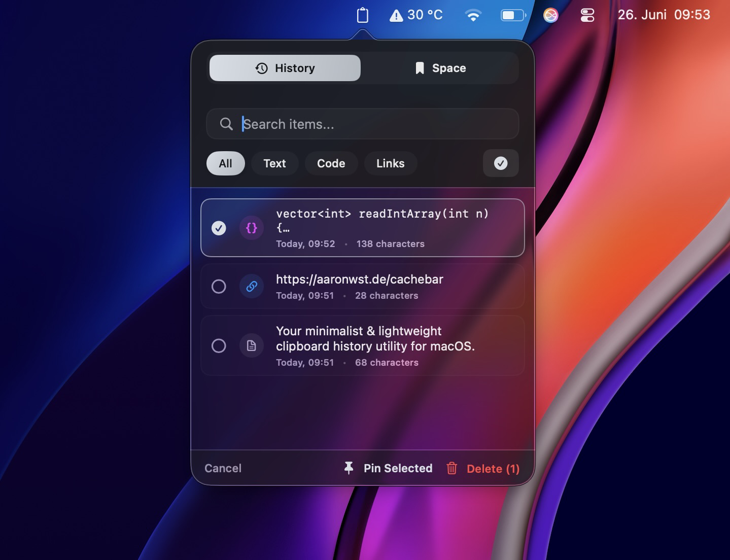The image size is (730, 560).
Task: Click the battery status icon
Action: tap(513, 15)
